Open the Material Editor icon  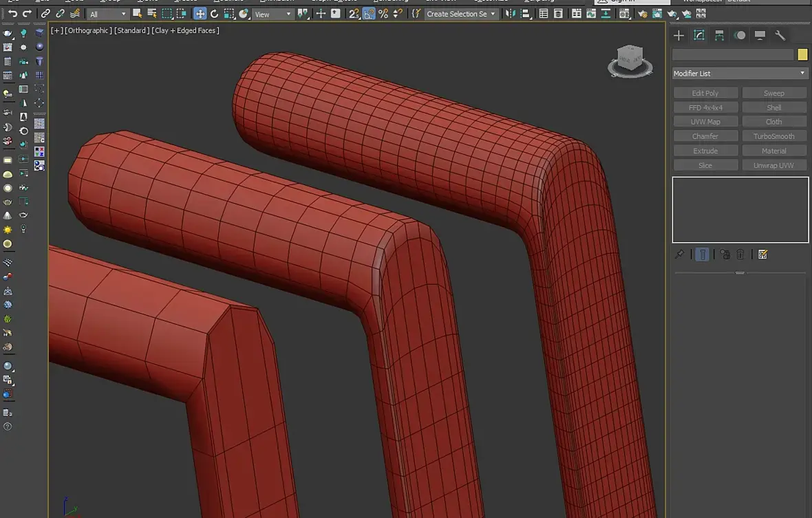click(625, 14)
